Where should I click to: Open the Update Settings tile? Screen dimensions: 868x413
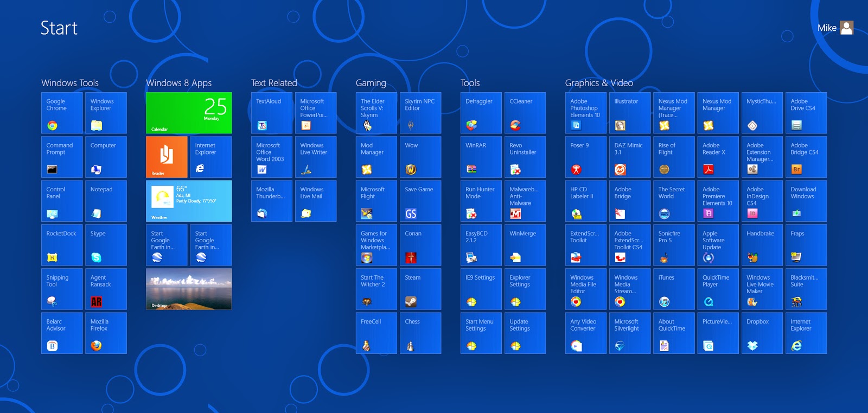coord(525,333)
